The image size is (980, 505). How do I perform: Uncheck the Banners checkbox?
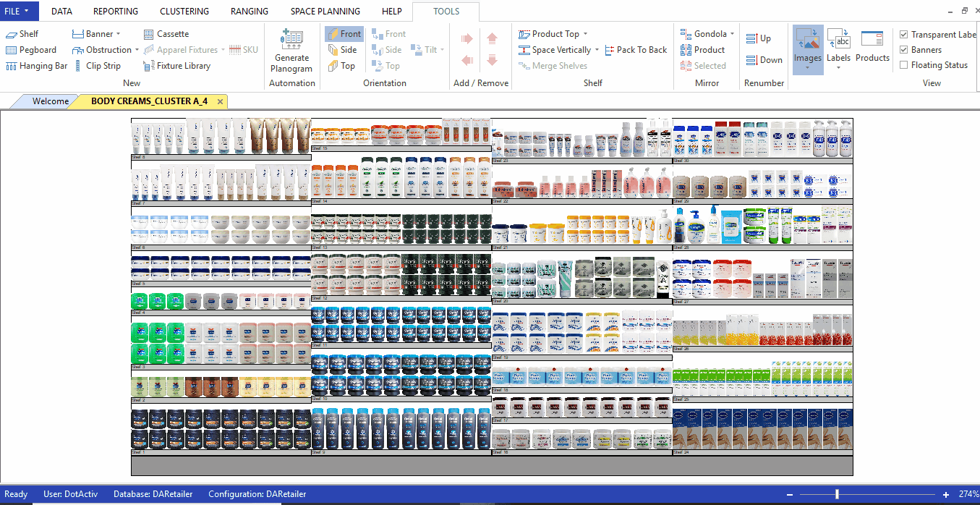click(x=904, y=50)
